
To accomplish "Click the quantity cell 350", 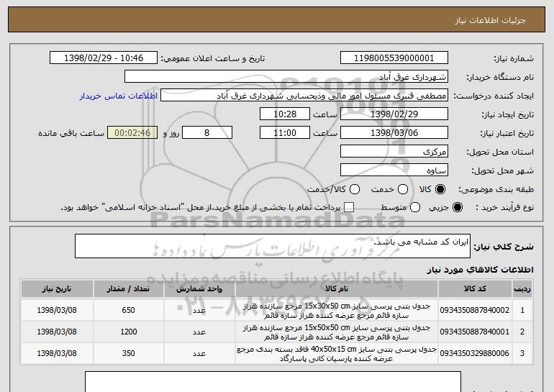I will 128,353.
